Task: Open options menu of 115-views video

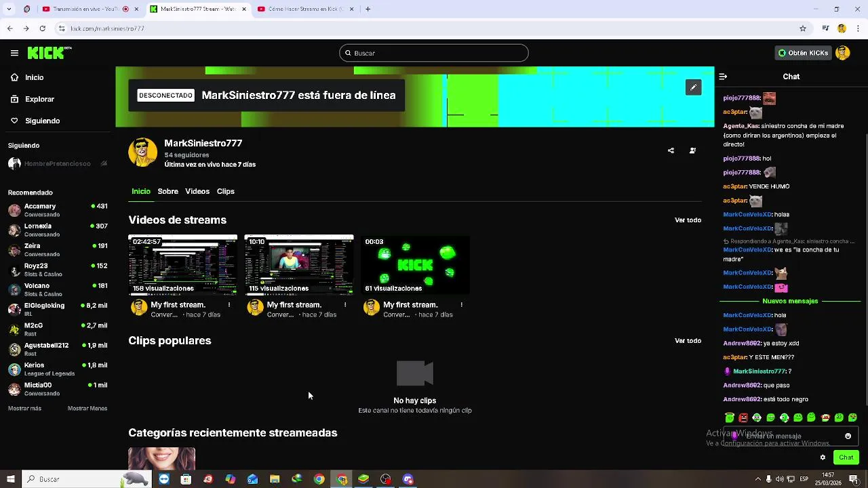Action: pos(345,305)
